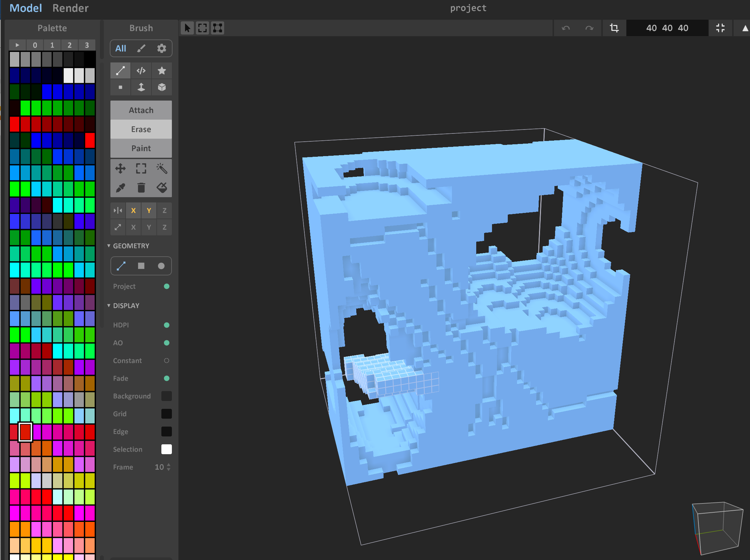The height and width of the screenshot is (560, 750).
Task: Click the fit-to-view shrink icon
Action: click(x=720, y=28)
